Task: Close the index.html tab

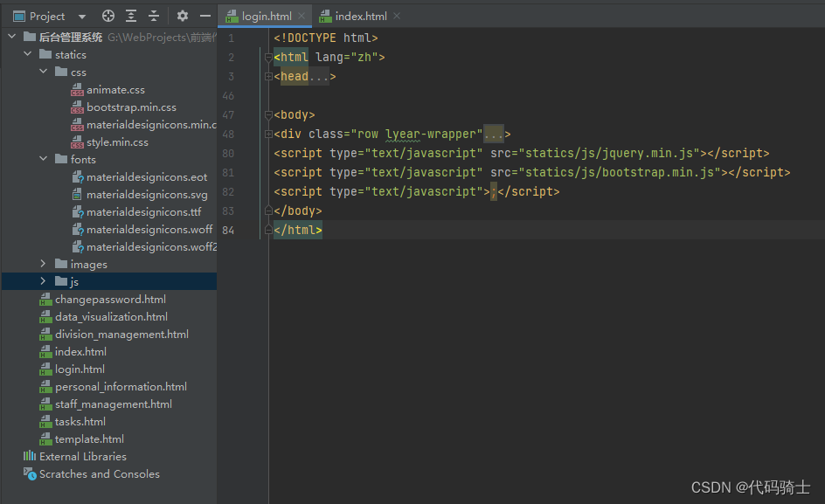Action: (397, 17)
